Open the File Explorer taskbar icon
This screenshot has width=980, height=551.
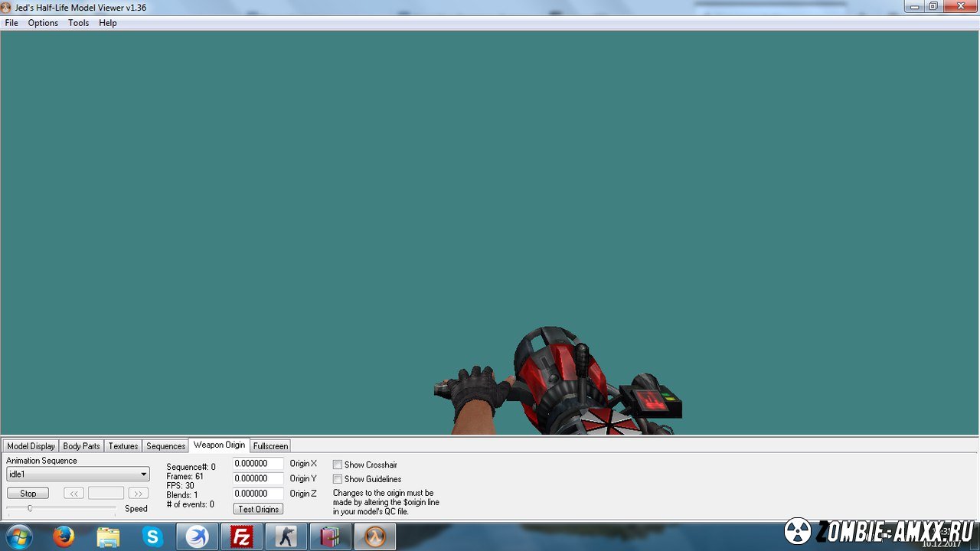tap(109, 537)
